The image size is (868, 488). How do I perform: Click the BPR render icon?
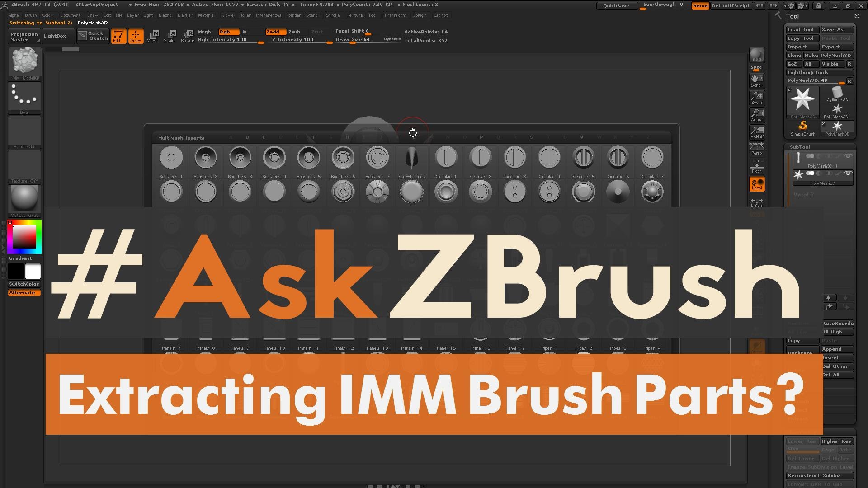757,55
